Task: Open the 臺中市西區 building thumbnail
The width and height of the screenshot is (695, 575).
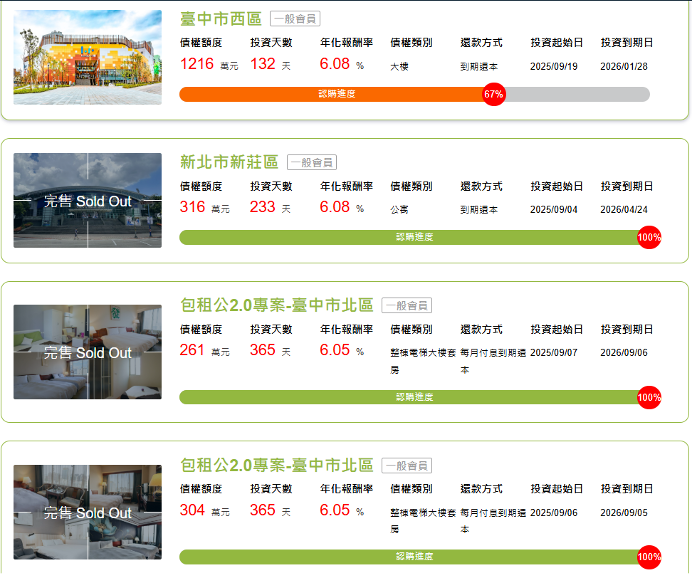Action: [x=87, y=57]
